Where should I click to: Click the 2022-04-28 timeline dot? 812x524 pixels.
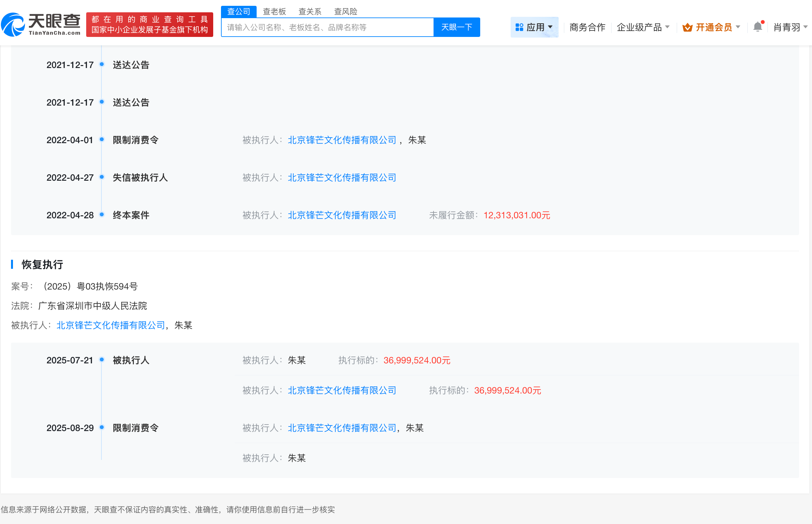101,214
